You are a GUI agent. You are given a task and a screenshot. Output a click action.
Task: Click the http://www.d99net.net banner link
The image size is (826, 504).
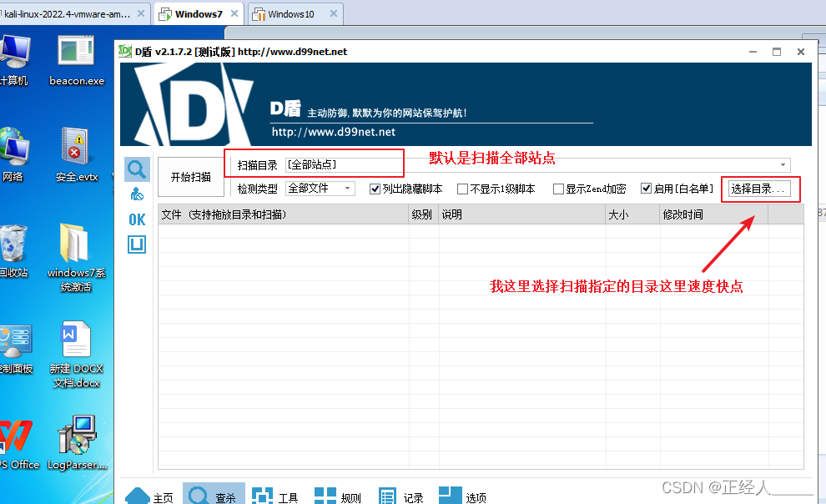point(334,132)
